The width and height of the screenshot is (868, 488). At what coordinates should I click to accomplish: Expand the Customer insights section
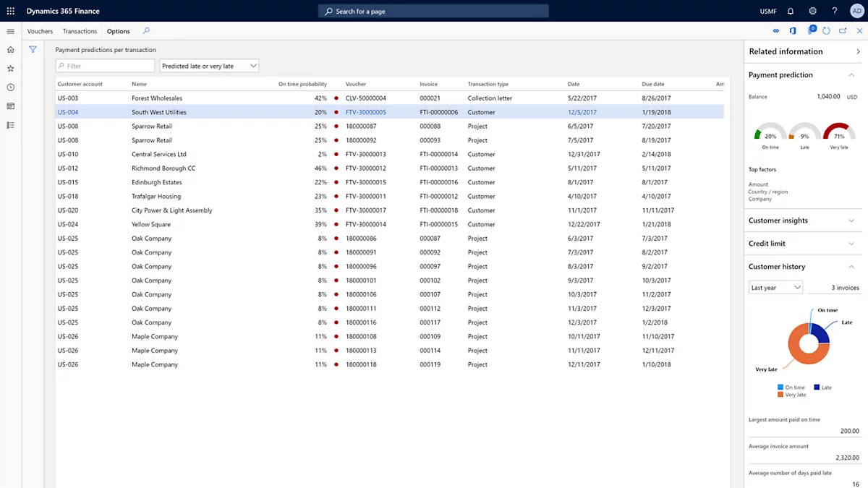coord(851,221)
